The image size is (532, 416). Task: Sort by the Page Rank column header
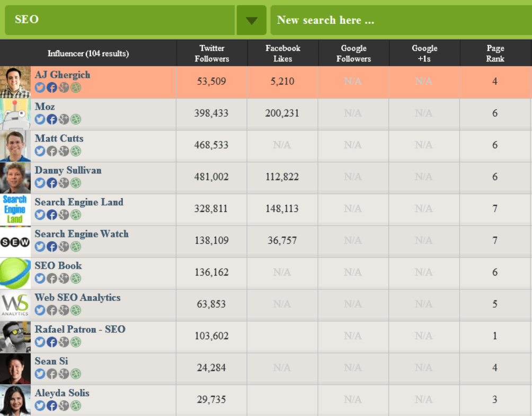(495, 54)
